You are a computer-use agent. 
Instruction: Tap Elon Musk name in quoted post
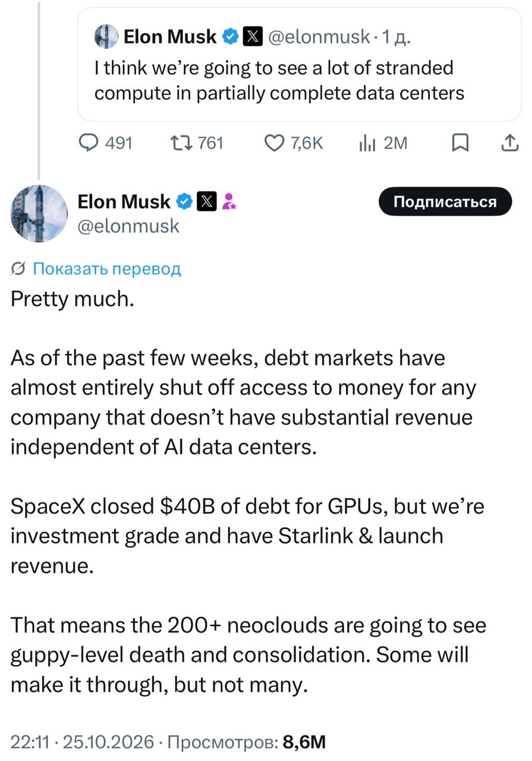(170, 36)
